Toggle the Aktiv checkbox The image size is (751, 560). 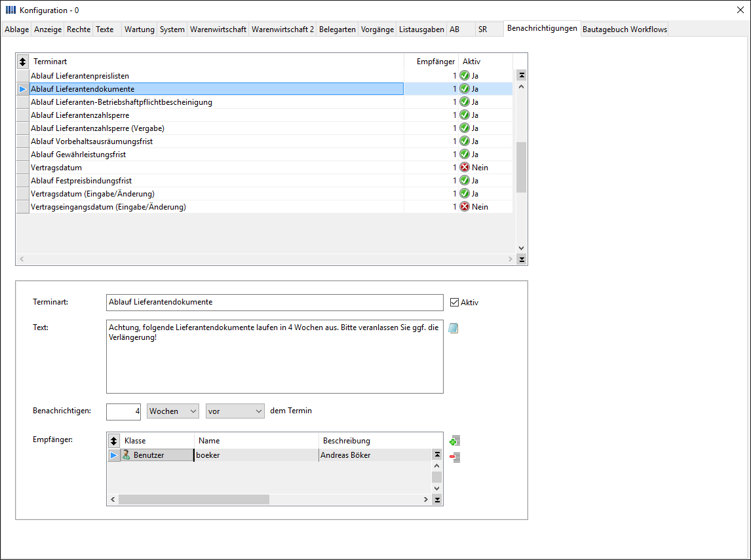(x=455, y=303)
